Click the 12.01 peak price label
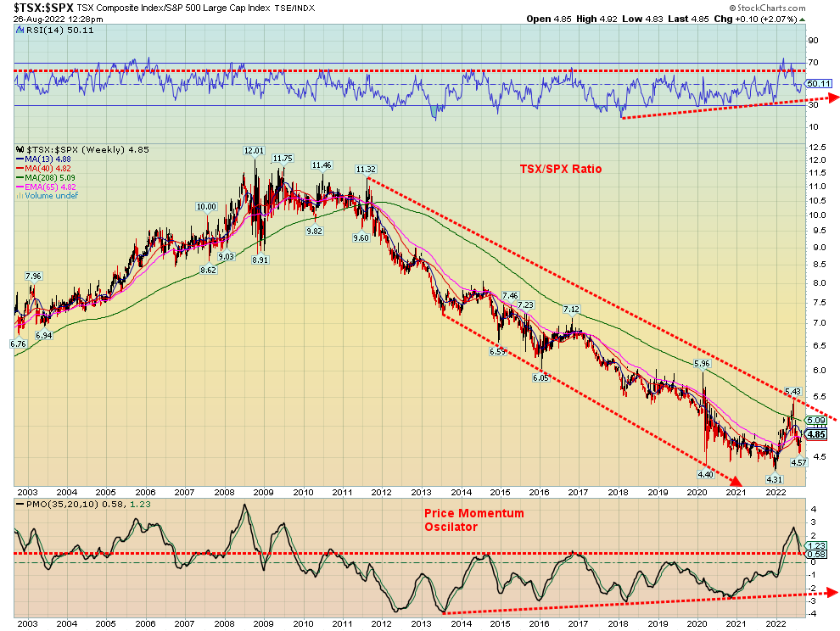 pyautogui.click(x=255, y=150)
